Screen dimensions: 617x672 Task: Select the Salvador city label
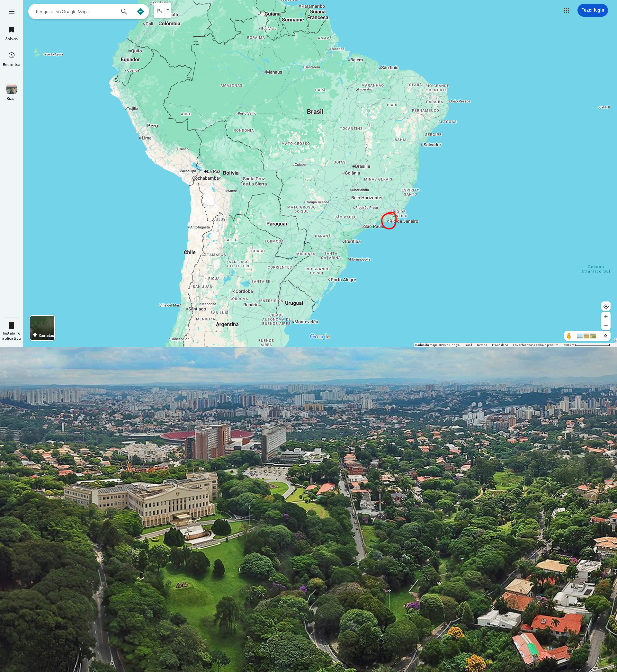432,145
